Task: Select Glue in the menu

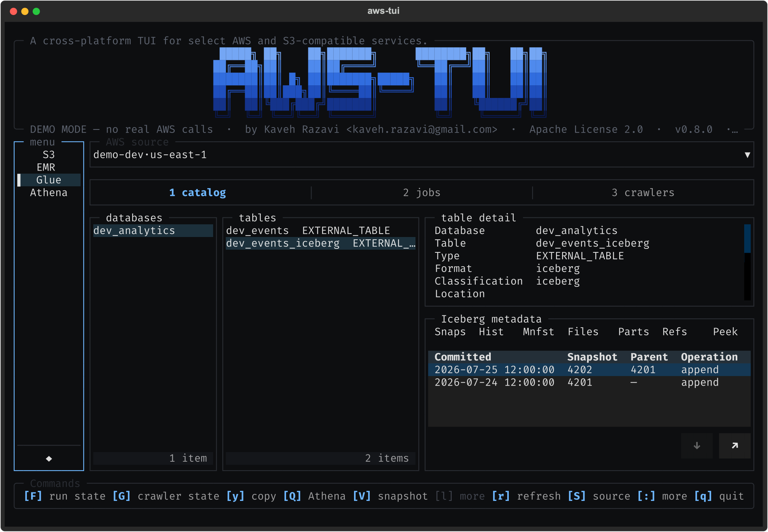Action: coord(49,180)
